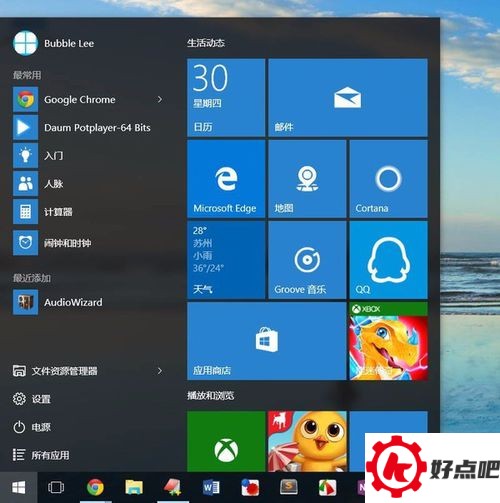500x503 pixels.
Task: Launch Google Chrome from most used list
Action: click(x=80, y=99)
